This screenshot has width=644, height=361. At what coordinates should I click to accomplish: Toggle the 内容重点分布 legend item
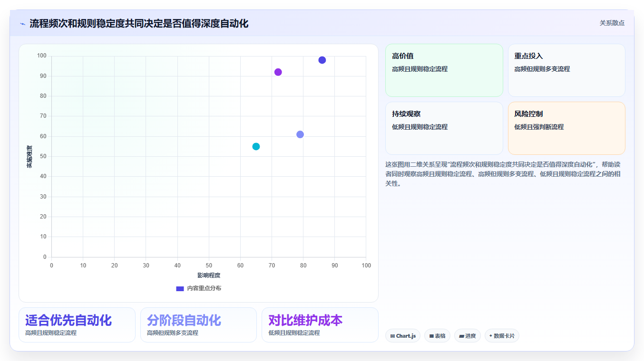[198, 288]
